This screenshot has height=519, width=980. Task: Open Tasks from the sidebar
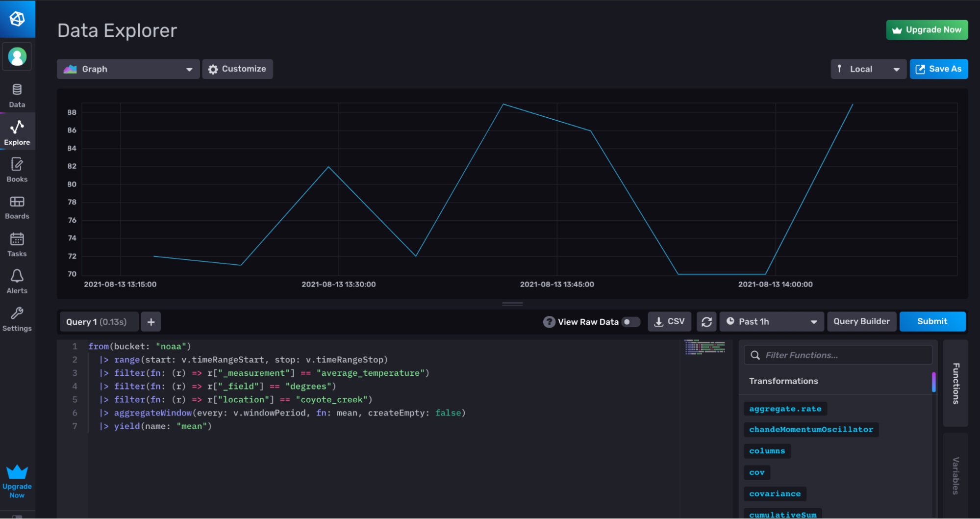point(17,244)
